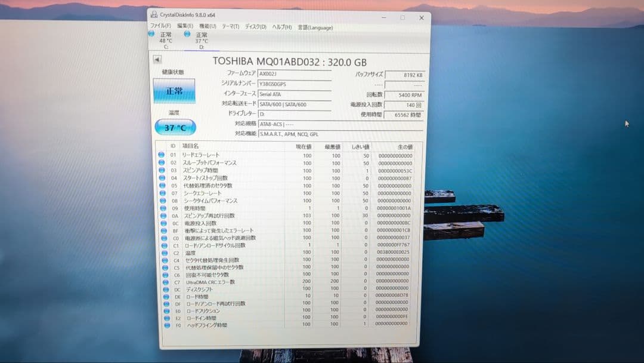This screenshot has height=363, width=644.
Task: Click the 生の値 column header
Action: [x=404, y=147]
